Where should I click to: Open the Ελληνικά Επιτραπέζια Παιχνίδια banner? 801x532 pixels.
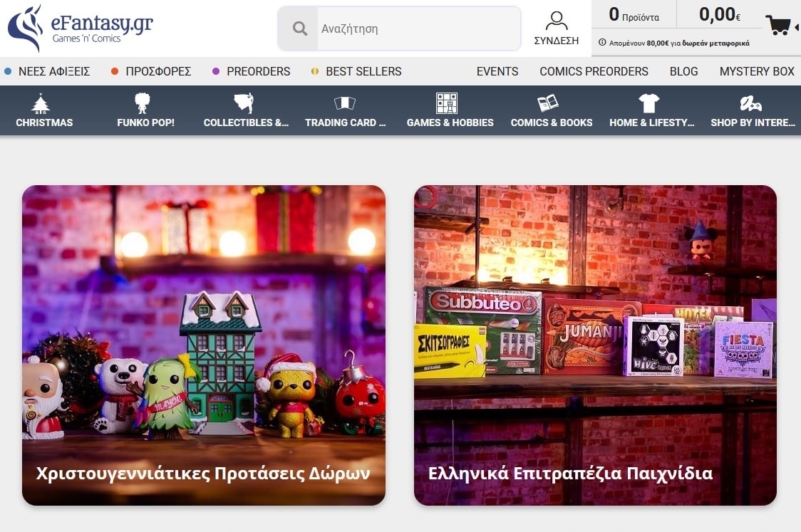click(x=595, y=345)
